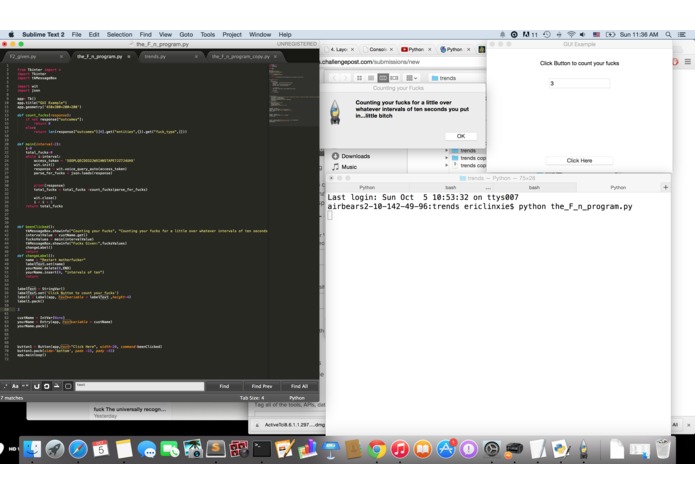The height and width of the screenshot is (494, 695).
Task: Open the Tab Size: 4 selector in status bar
Action: (252, 398)
